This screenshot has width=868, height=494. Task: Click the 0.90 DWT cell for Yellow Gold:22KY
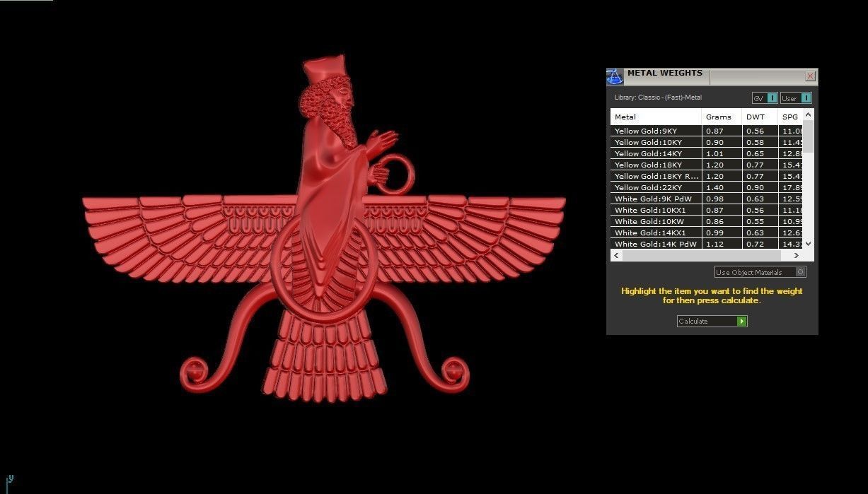click(x=760, y=188)
